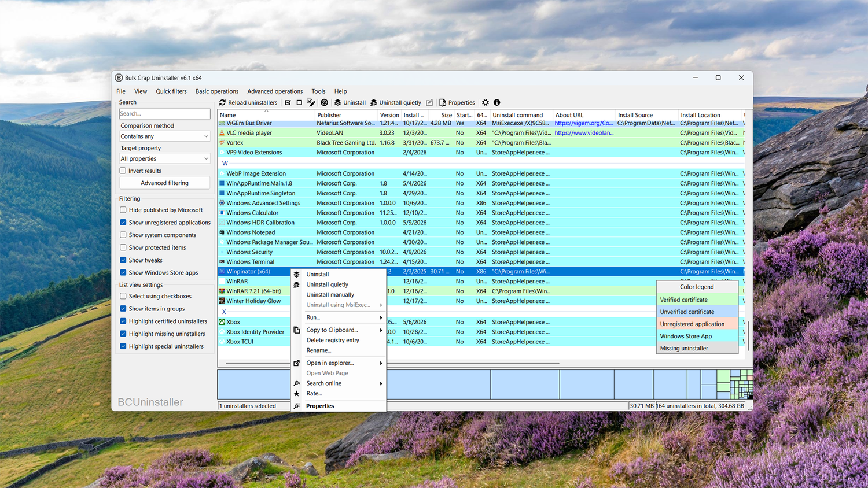Open the Target property dropdown
This screenshot has width=868, height=488.
(164, 158)
